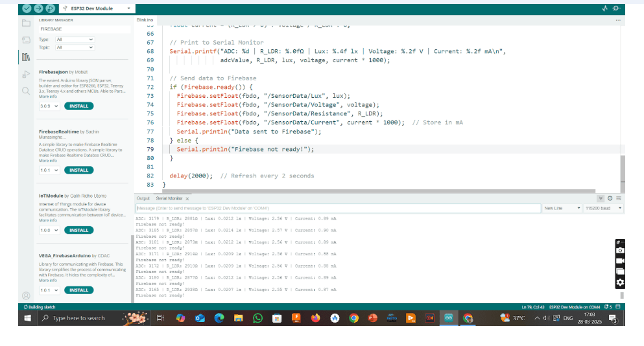The width and height of the screenshot is (644, 346).
Task: Open Serial Monitor magnifier icon at top right
Action: [617, 8]
